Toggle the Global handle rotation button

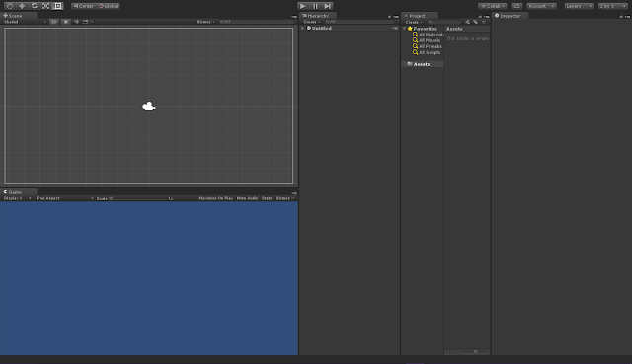(x=108, y=6)
